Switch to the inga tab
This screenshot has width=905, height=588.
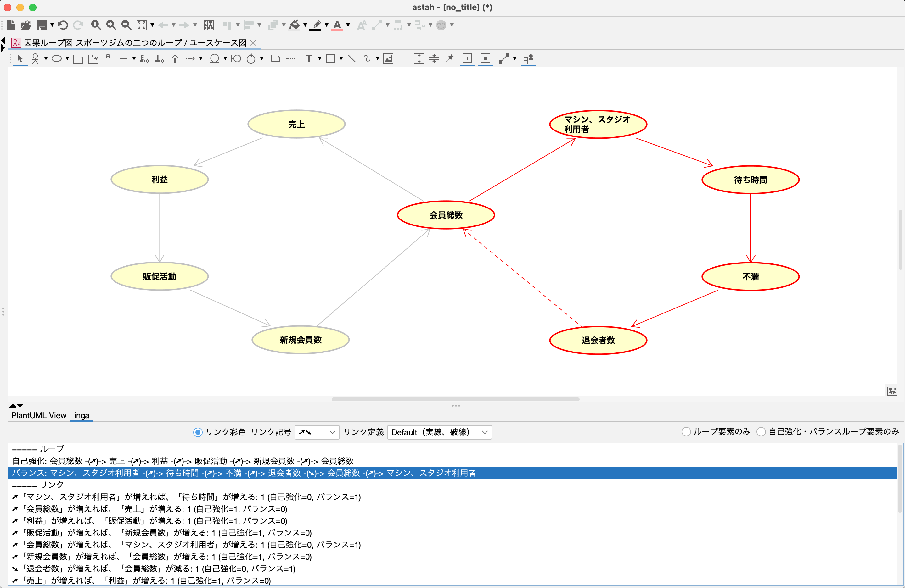82,415
